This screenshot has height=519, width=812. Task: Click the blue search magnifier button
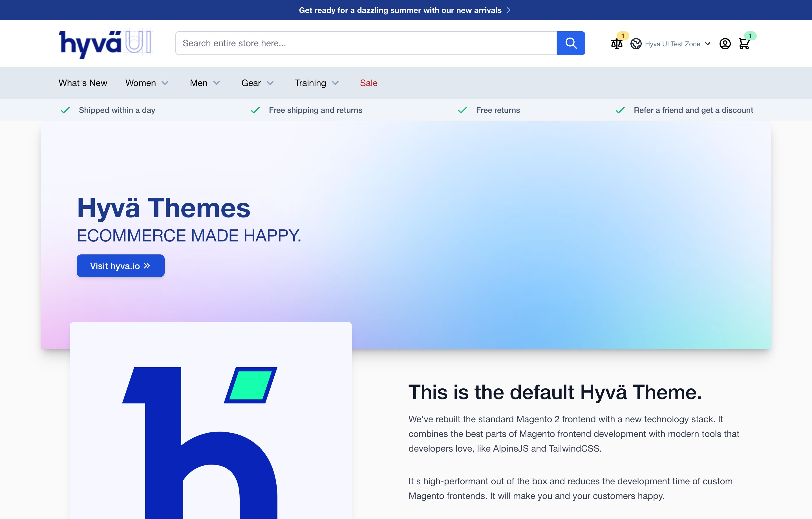tap(571, 43)
